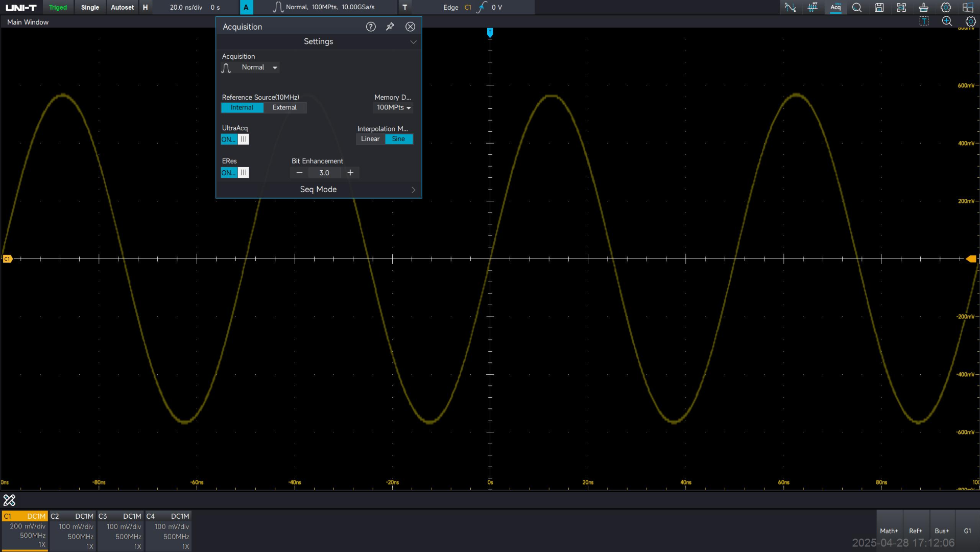Open the waveform zoom magnifier icon

(947, 21)
